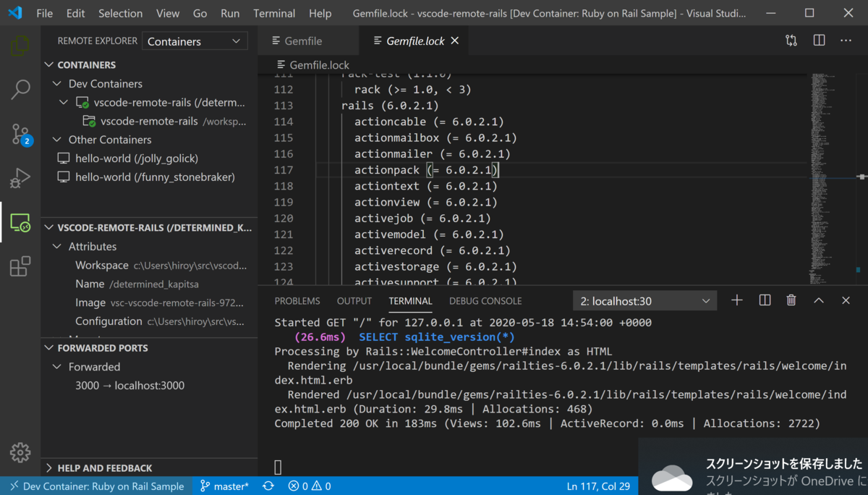Open the File menu

(x=44, y=13)
